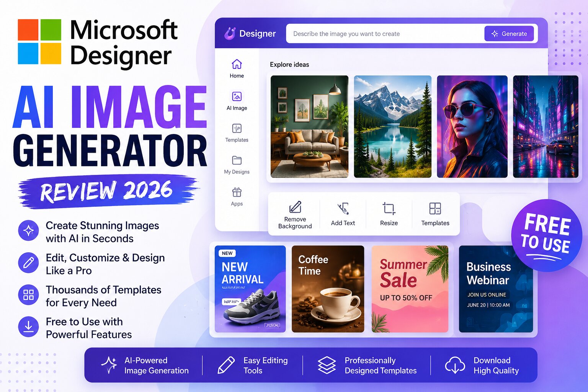Click the Easy Editing Tools pencil icon
The image size is (588, 392).
(x=226, y=365)
